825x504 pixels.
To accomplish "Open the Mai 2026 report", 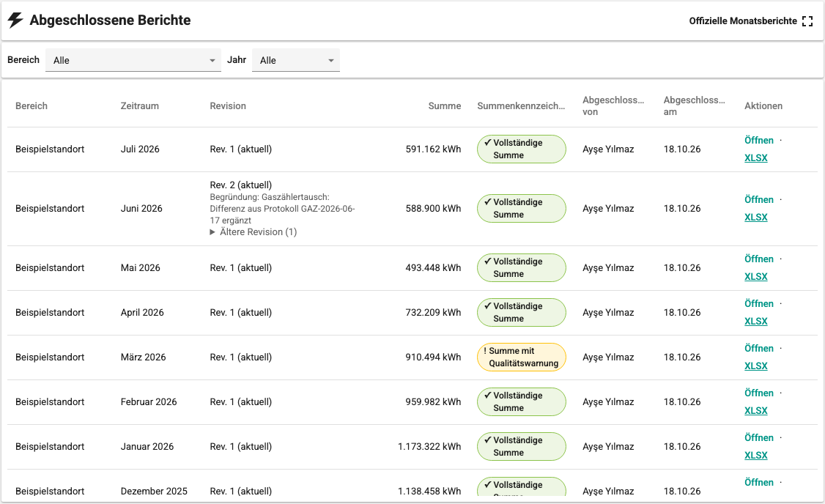I will (759, 259).
